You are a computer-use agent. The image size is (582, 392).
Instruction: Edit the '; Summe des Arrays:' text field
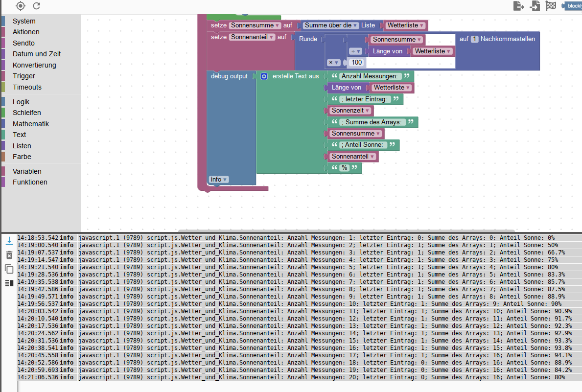click(x=372, y=122)
